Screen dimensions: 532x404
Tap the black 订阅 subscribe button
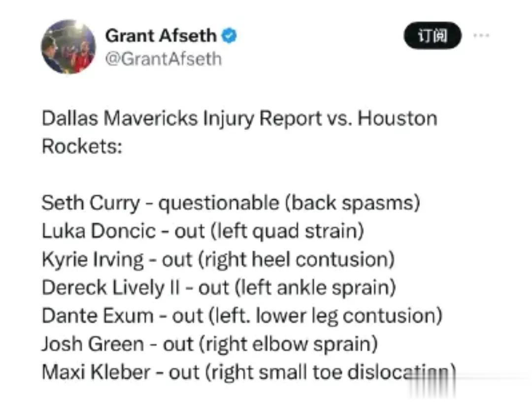pyautogui.click(x=432, y=35)
